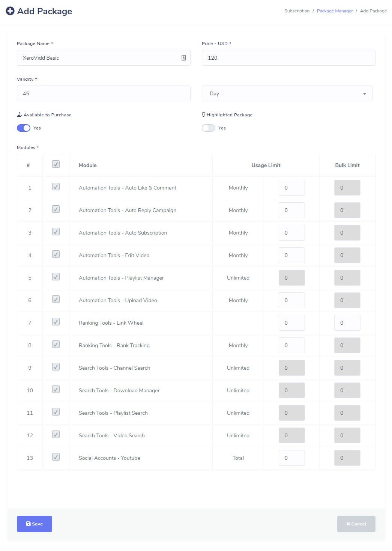Toggle Available to Purchase switch off
The width and height of the screenshot is (392, 551).
click(24, 128)
